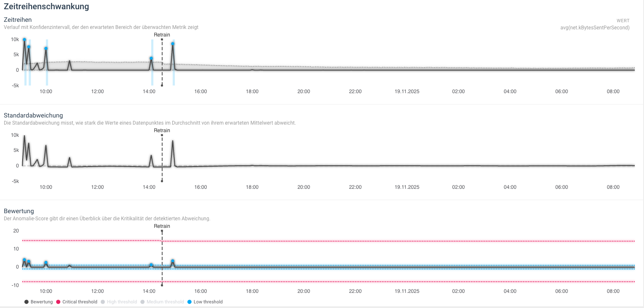Image resolution: width=644 pixels, height=308 pixels.
Task: Click the Zeitreihenschwankung section heading
Action: click(46, 6)
